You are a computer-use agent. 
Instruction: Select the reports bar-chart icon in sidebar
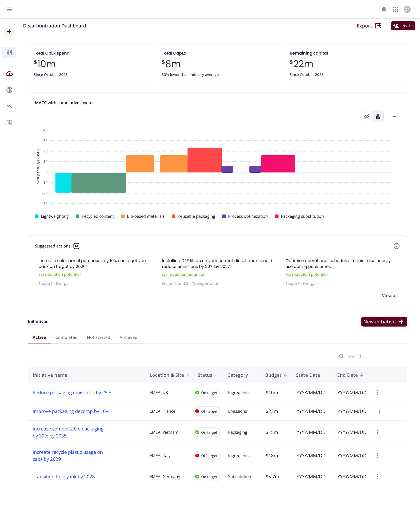coord(9,123)
